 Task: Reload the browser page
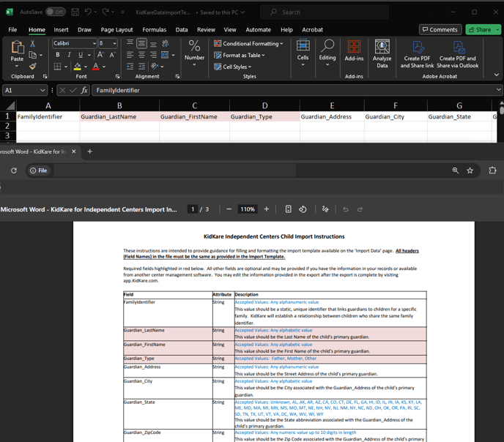14,171
